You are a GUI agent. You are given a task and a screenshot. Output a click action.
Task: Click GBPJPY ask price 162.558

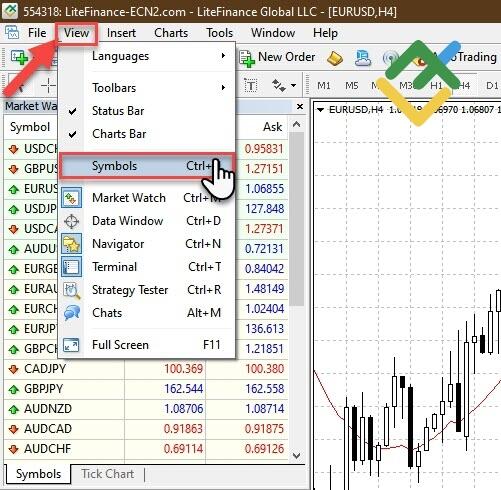(x=265, y=389)
